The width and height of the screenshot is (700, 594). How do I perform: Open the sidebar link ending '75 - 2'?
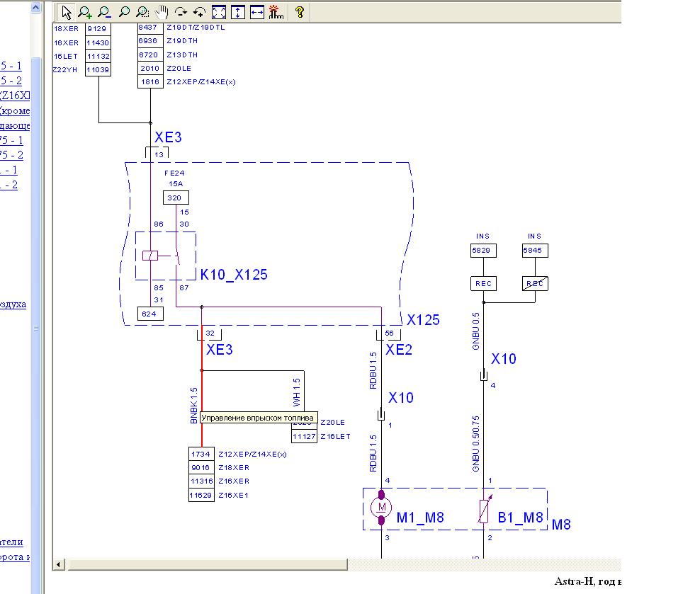(11, 155)
